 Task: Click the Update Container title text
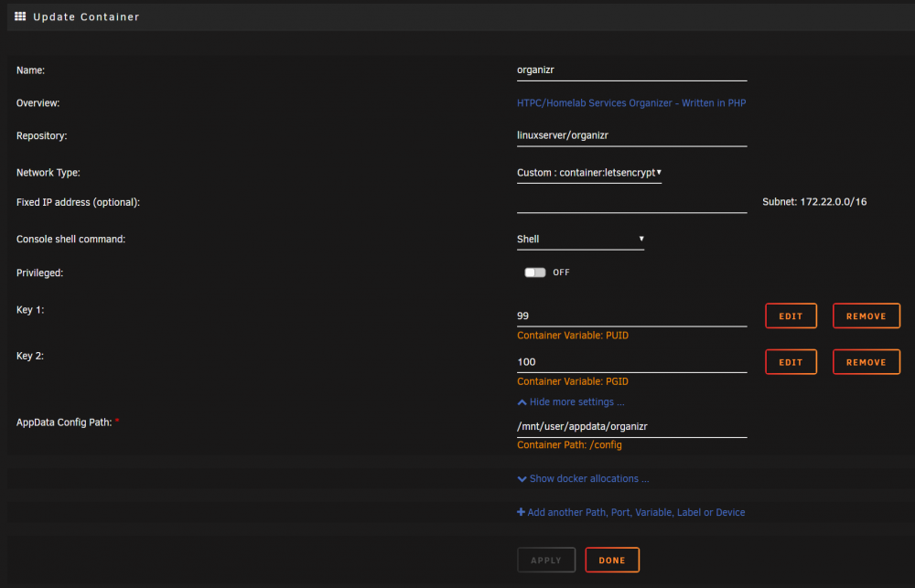tap(86, 16)
